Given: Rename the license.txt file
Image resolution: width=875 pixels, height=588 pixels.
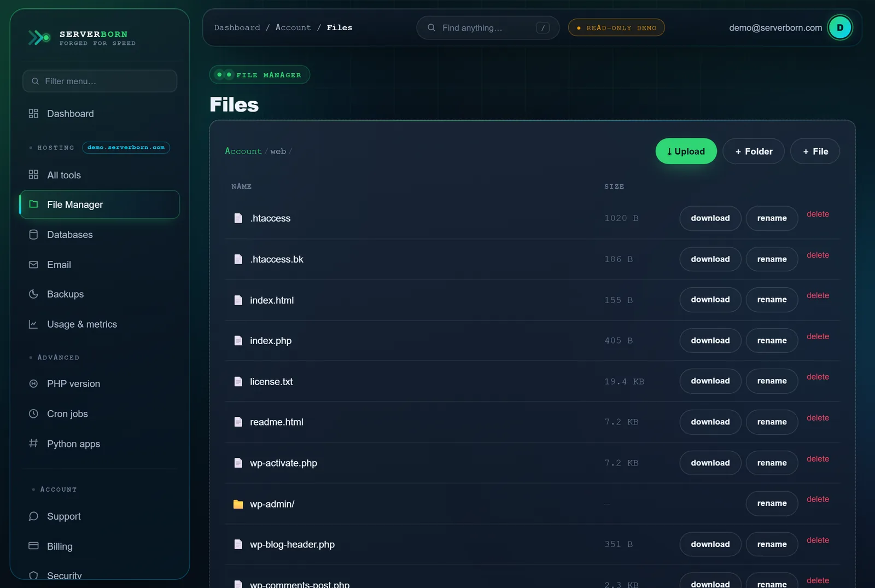Looking at the screenshot, I should point(772,381).
